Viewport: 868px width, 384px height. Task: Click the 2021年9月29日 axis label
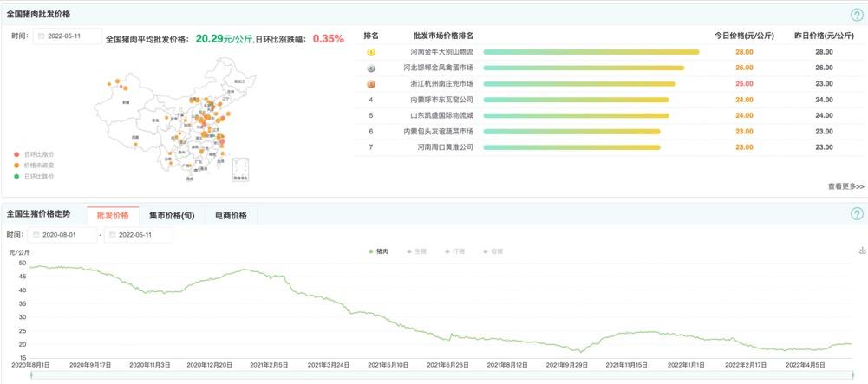tap(565, 365)
